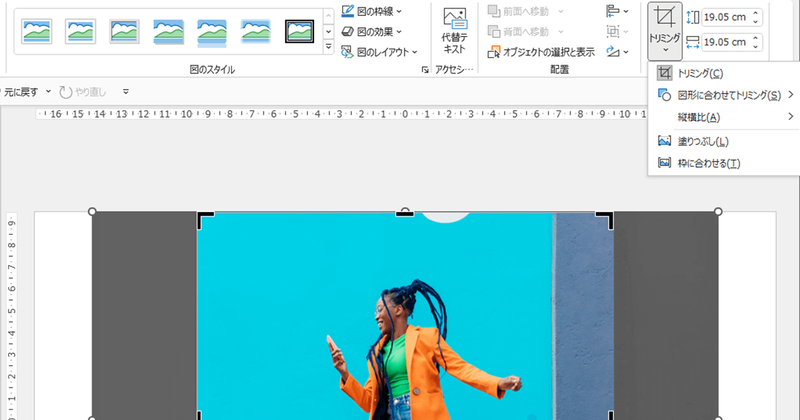The image size is (800, 420).
Task: Select the fourth picture style with shadow
Action: pos(168,32)
